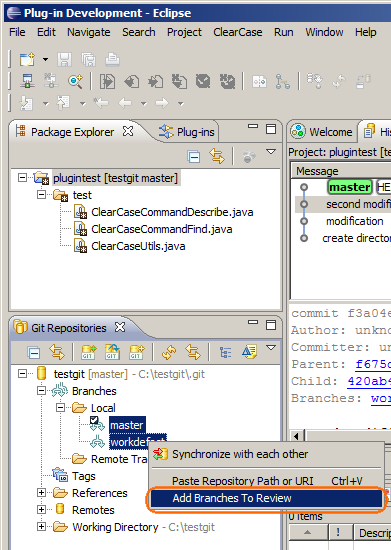Open the New wizard toolbar icon
Image resolution: width=391 pixels, height=550 pixels.
(28, 59)
